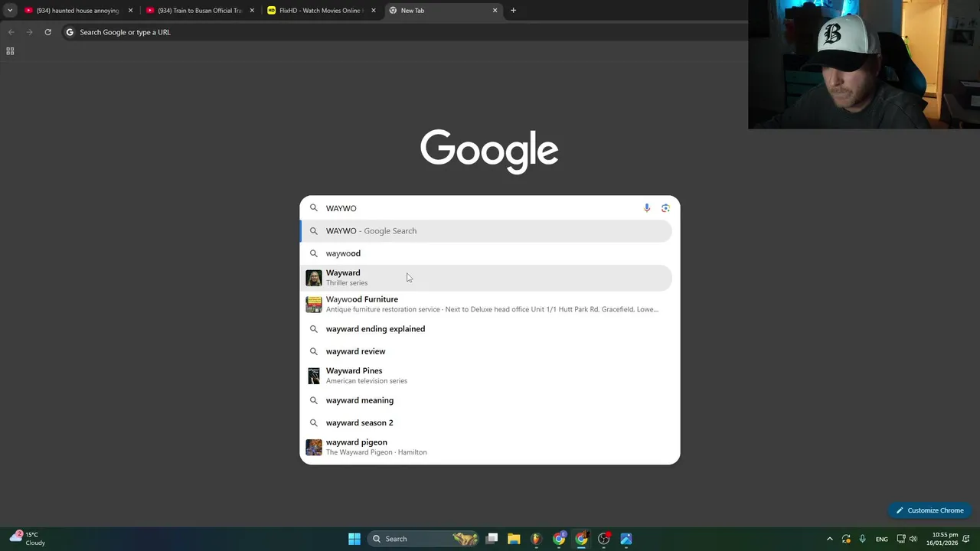Click the wayward pigeon thumbnail image
The width and height of the screenshot is (980, 551).
[314, 448]
